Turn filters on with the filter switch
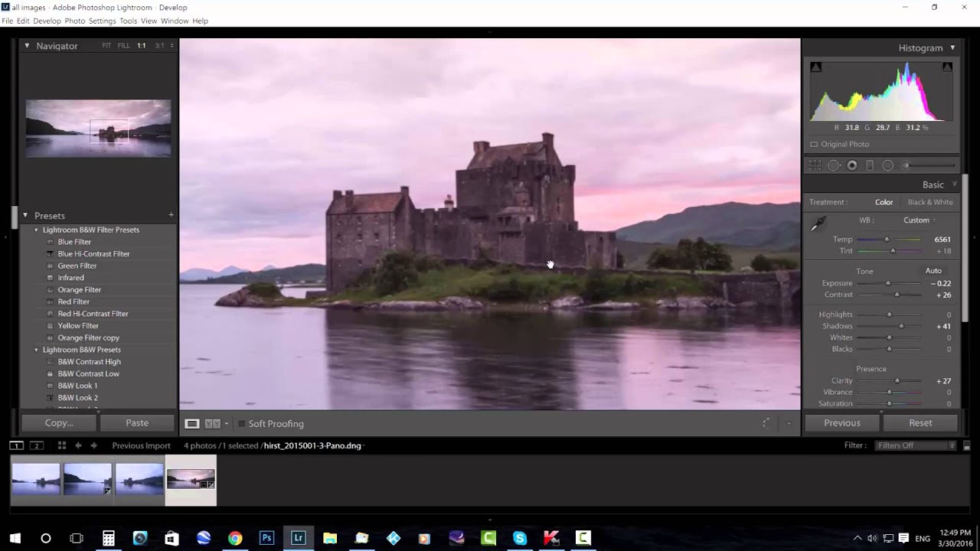Viewport: 980px width, 551px height. click(x=967, y=445)
